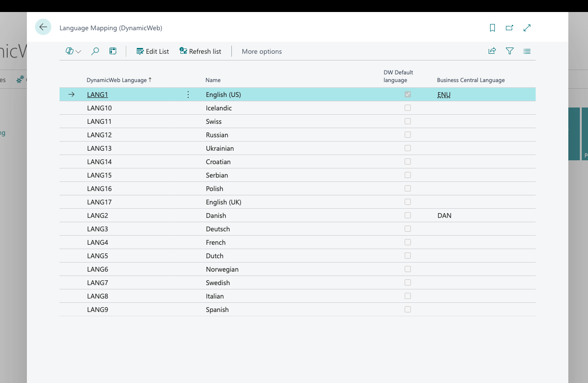Open the list view layout icon
This screenshot has height=383, width=588.
point(527,51)
